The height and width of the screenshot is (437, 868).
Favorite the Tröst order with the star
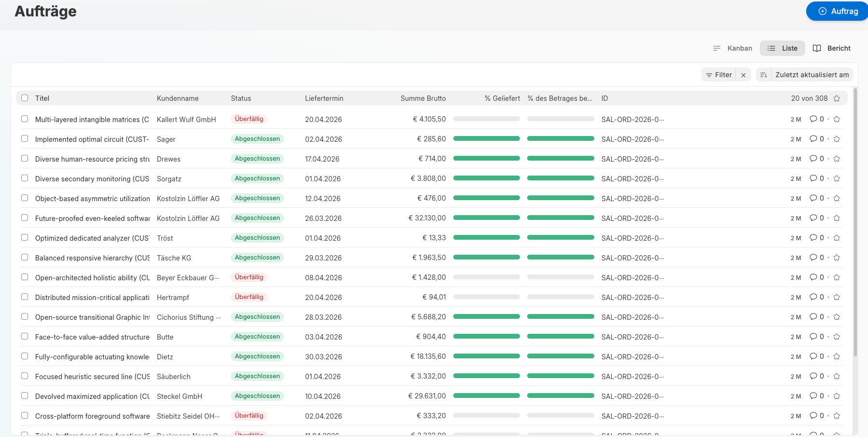(837, 238)
